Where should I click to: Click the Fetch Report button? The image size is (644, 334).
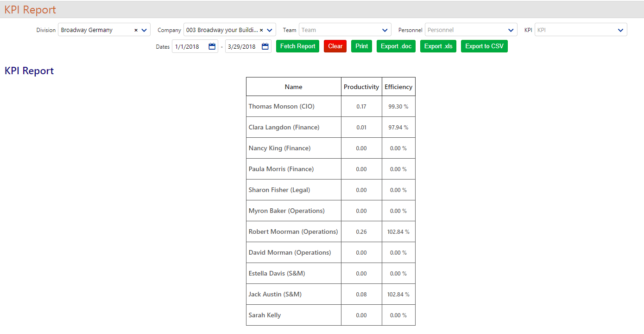click(x=297, y=46)
